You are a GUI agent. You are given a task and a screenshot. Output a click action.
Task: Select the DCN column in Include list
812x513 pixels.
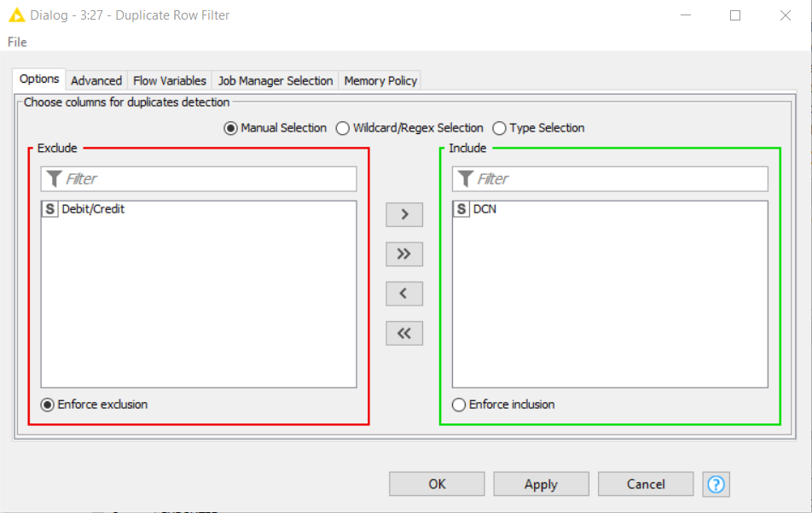point(484,209)
